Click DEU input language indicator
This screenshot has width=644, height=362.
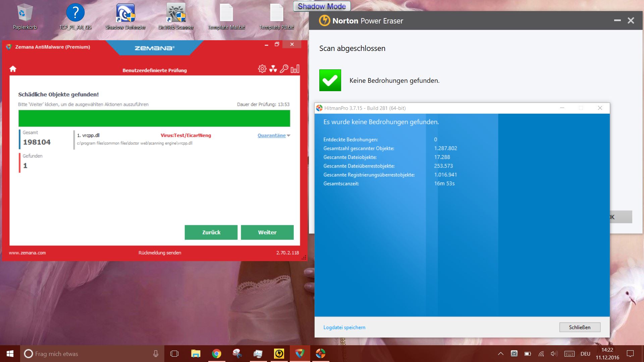(585, 354)
